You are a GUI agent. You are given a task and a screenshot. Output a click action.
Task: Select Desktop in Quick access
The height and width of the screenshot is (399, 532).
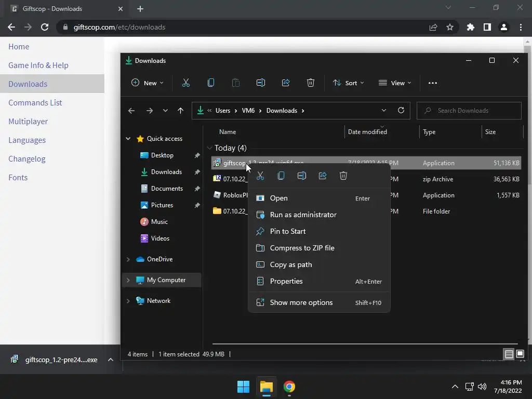tap(162, 155)
